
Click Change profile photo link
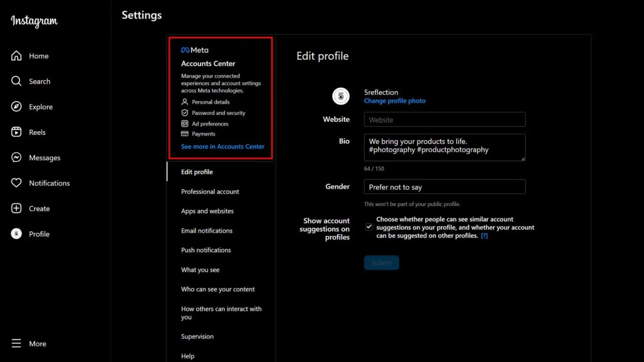coord(394,101)
